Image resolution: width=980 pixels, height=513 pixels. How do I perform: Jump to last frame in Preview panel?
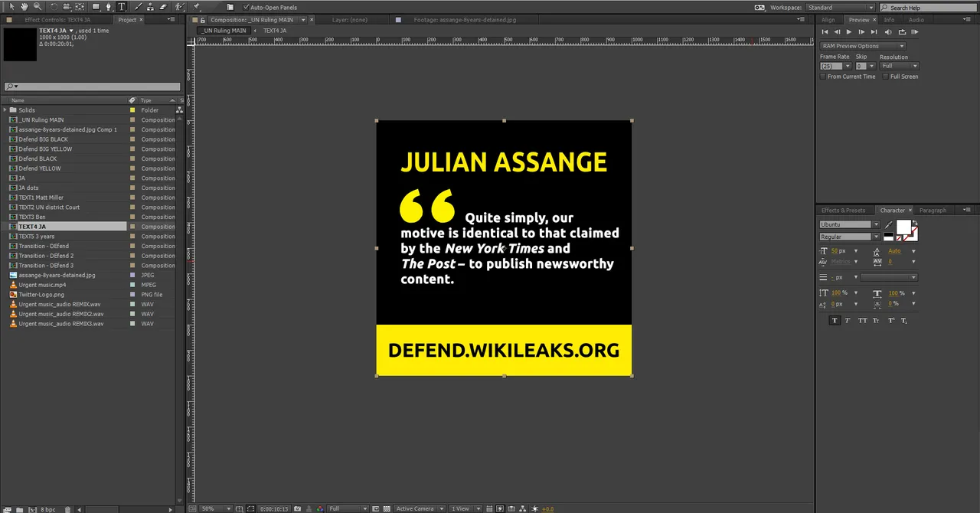[x=874, y=32]
